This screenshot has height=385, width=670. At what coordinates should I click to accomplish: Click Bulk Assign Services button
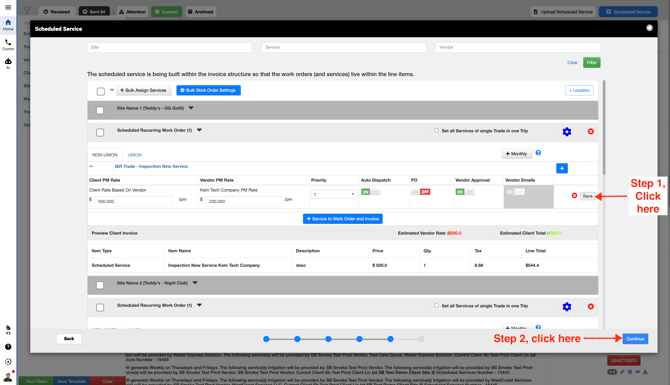[x=144, y=90]
